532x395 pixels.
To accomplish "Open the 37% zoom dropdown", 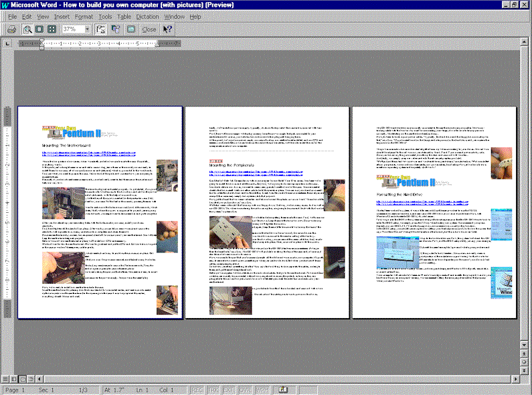I will coord(88,29).
